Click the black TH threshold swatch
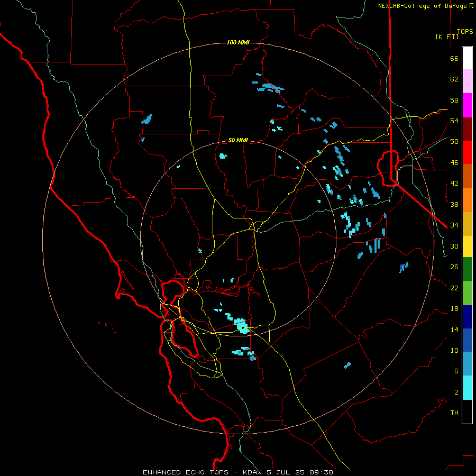Image resolution: width=476 pixels, height=476 pixels. click(x=467, y=411)
